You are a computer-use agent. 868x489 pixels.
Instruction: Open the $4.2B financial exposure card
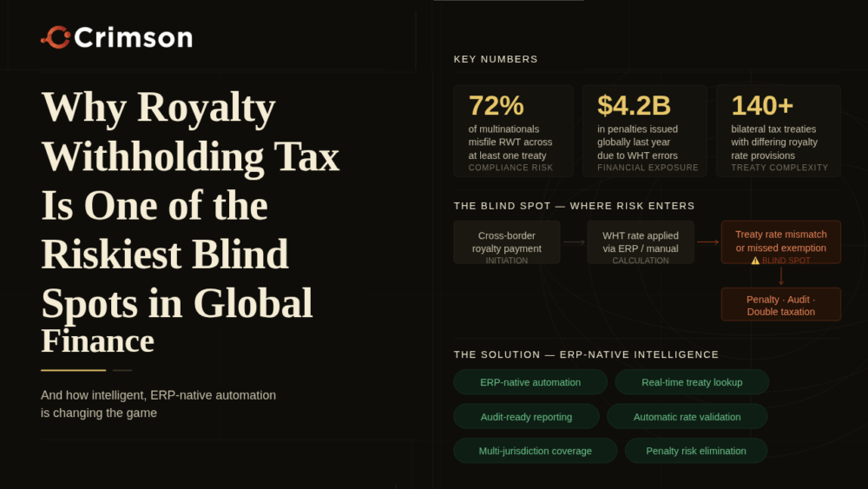point(645,130)
